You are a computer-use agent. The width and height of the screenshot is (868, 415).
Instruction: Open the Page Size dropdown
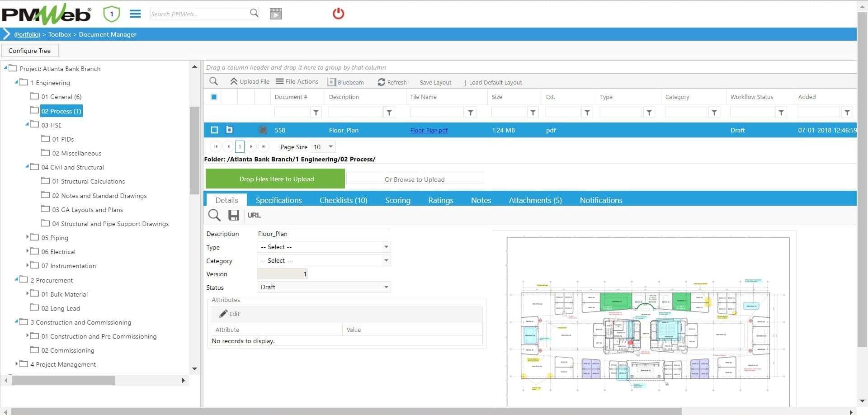tap(323, 146)
